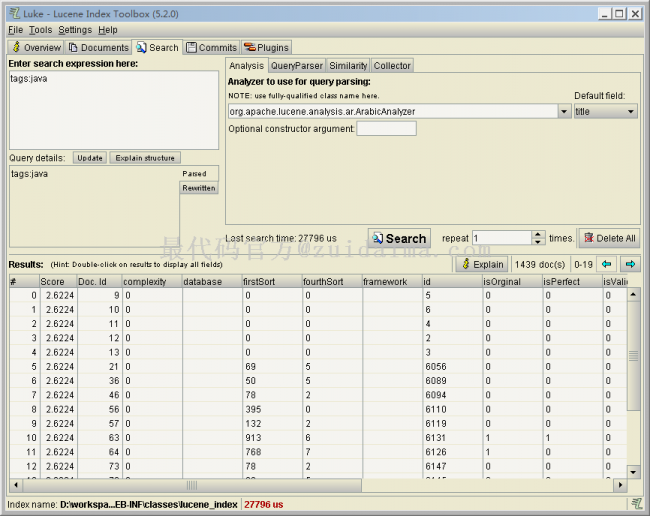Click the Explain button above results
The width and height of the screenshot is (650, 516).
point(481,264)
